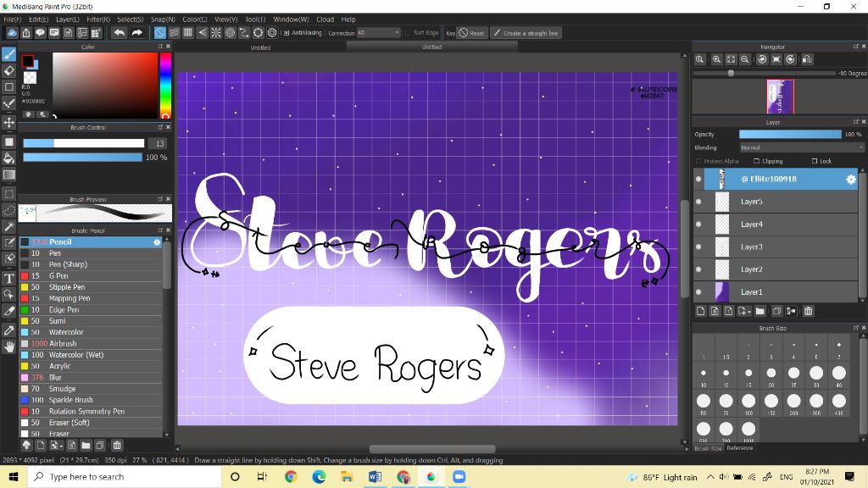Select the Lasso tool
868x488 pixels.
(8, 210)
